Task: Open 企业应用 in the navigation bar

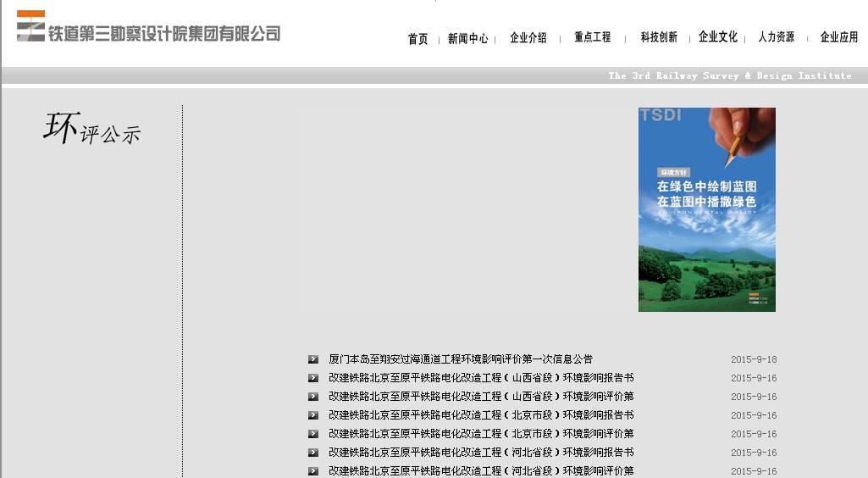Action: [838, 37]
